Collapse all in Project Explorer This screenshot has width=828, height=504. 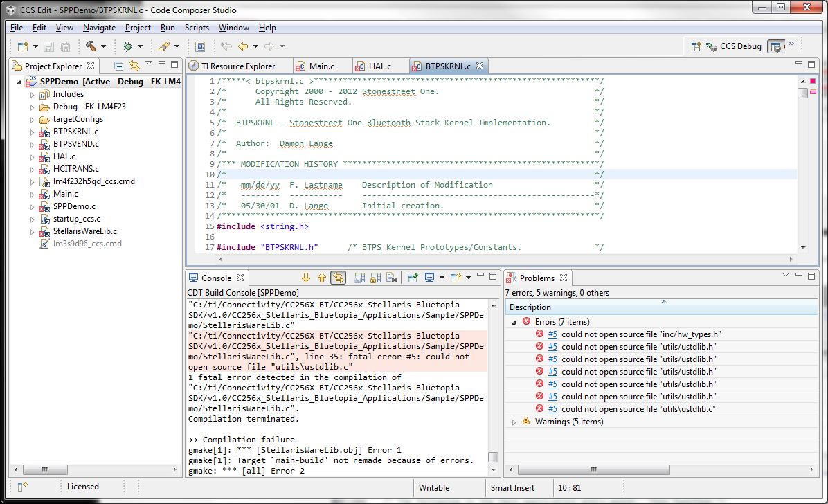pyautogui.click(x=119, y=66)
